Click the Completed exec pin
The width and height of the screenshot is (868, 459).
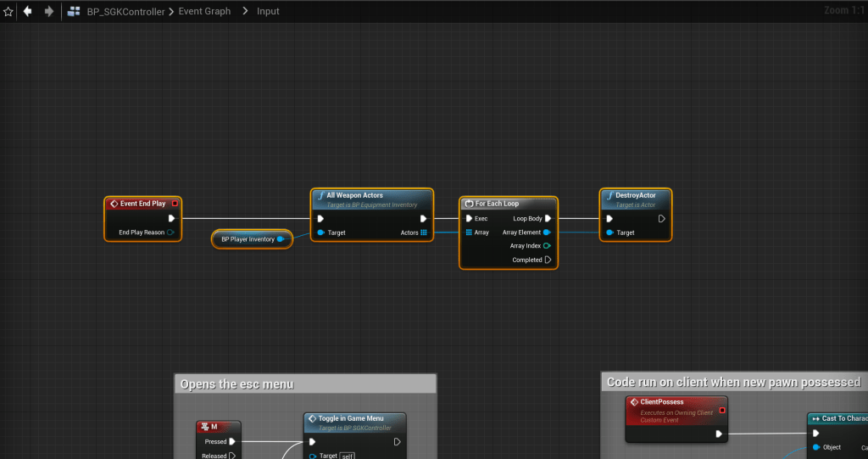(548, 260)
